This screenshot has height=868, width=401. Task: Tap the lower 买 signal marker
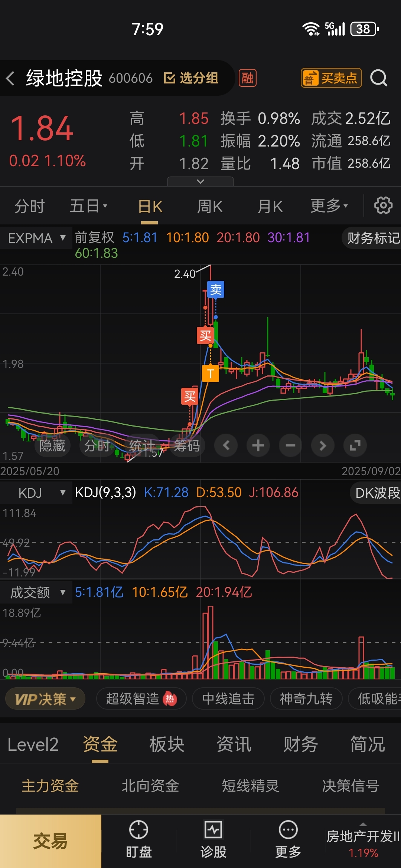pyautogui.click(x=190, y=397)
